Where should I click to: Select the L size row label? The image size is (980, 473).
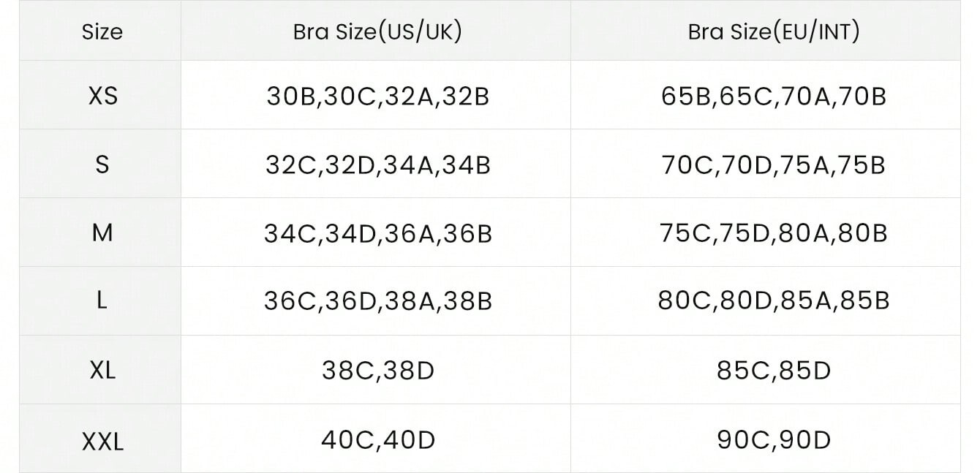[102, 300]
